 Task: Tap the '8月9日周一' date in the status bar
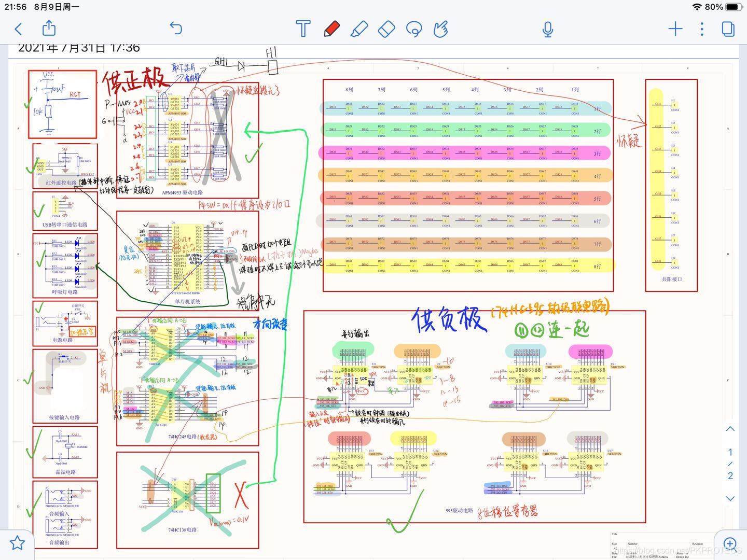[57, 7]
